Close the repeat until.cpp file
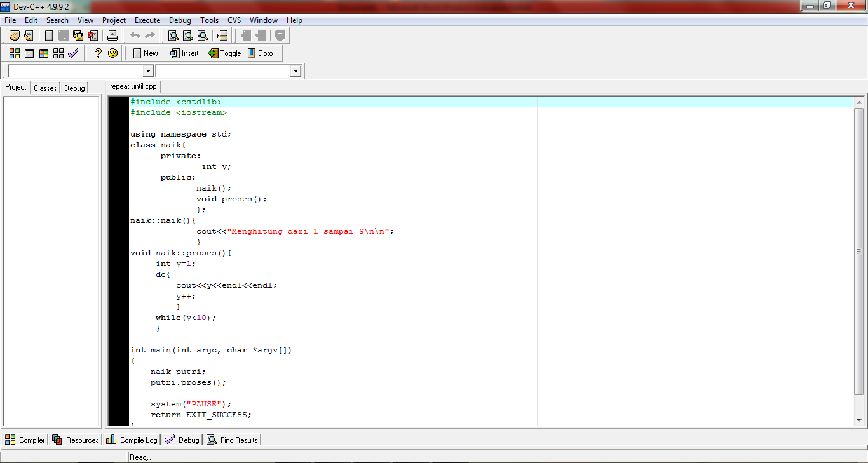 pos(93,35)
